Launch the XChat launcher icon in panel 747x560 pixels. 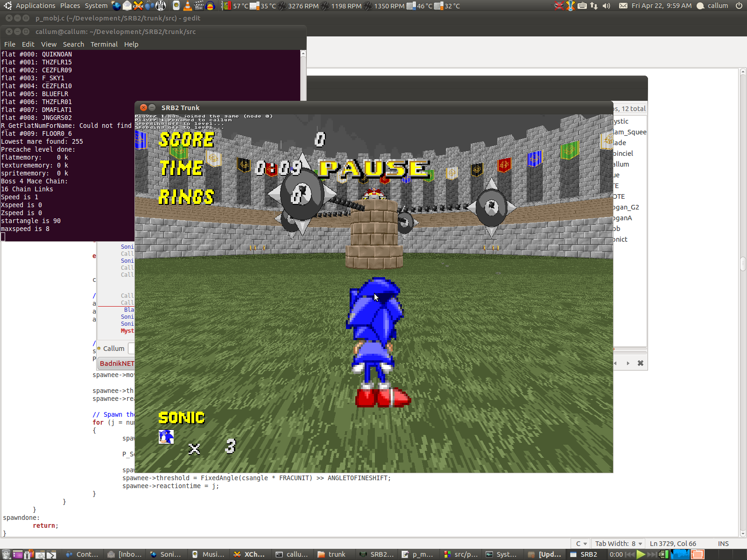[138, 6]
